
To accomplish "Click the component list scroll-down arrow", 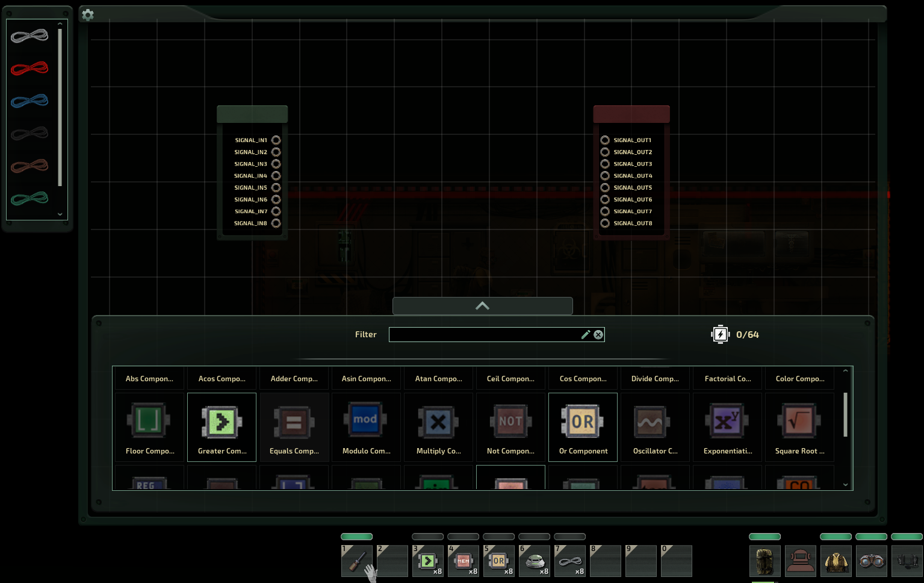I will point(845,485).
